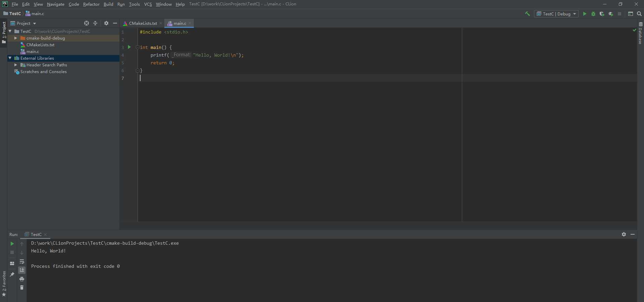Close the main.c editor tab
The image size is (644, 302).
190,23
